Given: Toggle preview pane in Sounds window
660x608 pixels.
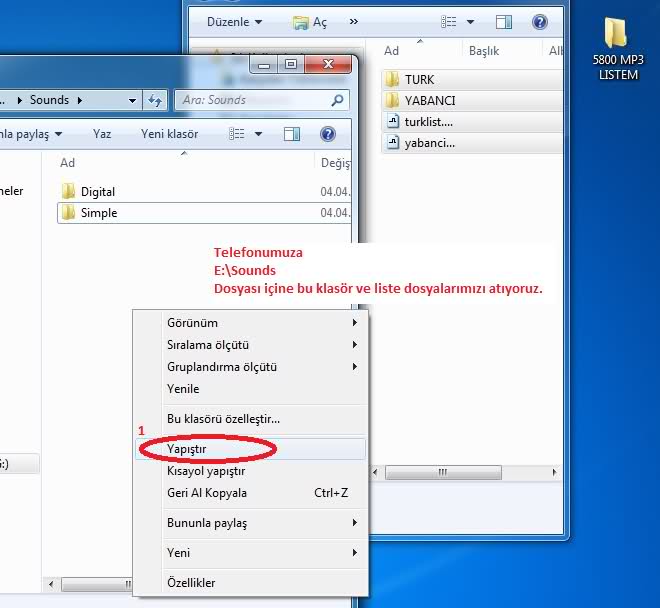Looking at the screenshot, I should [x=292, y=134].
